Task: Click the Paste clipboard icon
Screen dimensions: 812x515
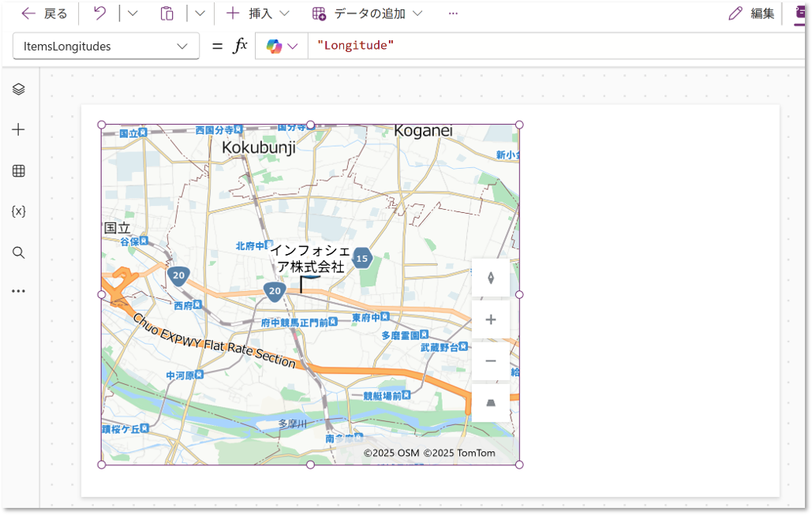Action: (x=167, y=13)
